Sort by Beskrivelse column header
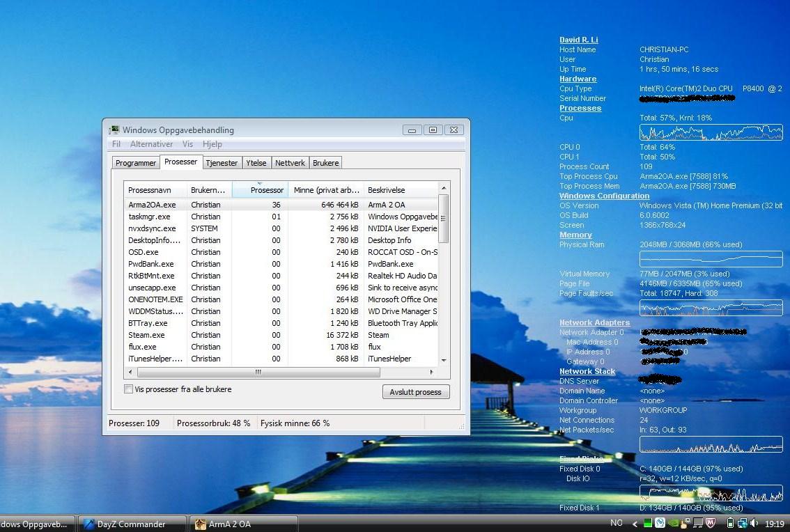 pos(401,190)
